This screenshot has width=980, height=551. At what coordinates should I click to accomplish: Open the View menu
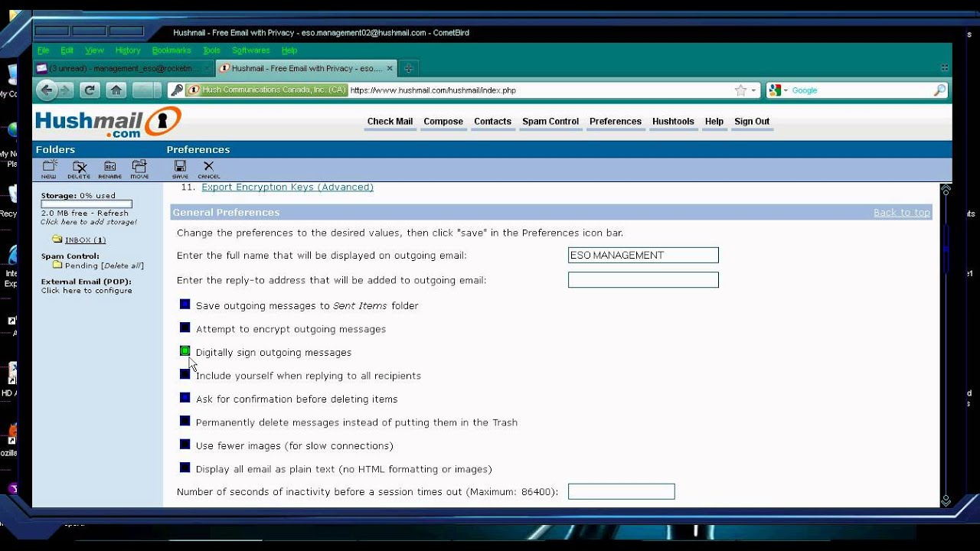click(94, 51)
